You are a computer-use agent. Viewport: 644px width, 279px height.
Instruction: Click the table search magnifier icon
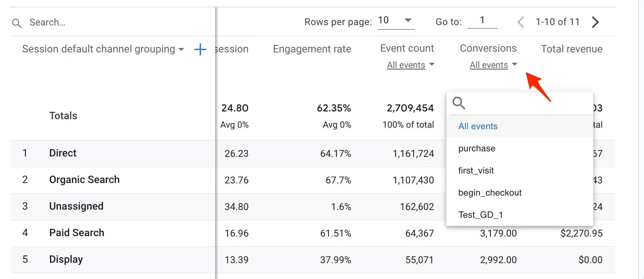(x=17, y=23)
